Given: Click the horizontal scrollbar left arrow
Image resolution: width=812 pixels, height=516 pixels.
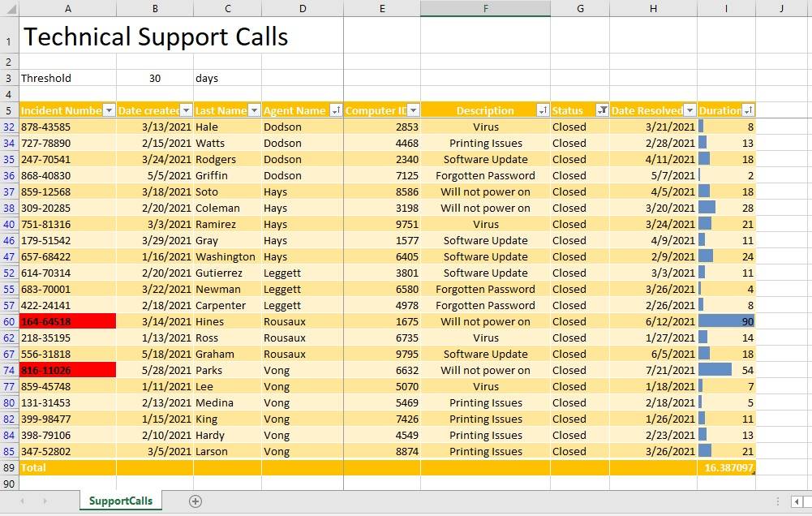Looking at the screenshot, I should point(797,501).
